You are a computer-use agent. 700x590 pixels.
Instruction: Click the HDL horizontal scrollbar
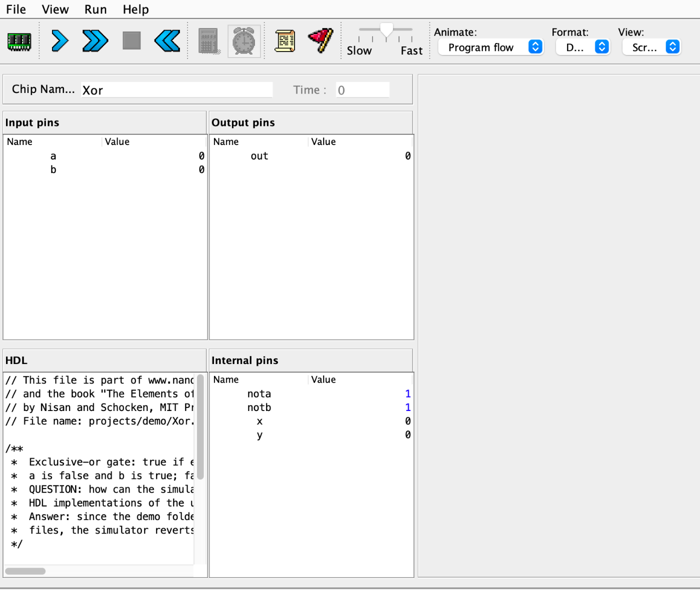click(25, 571)
